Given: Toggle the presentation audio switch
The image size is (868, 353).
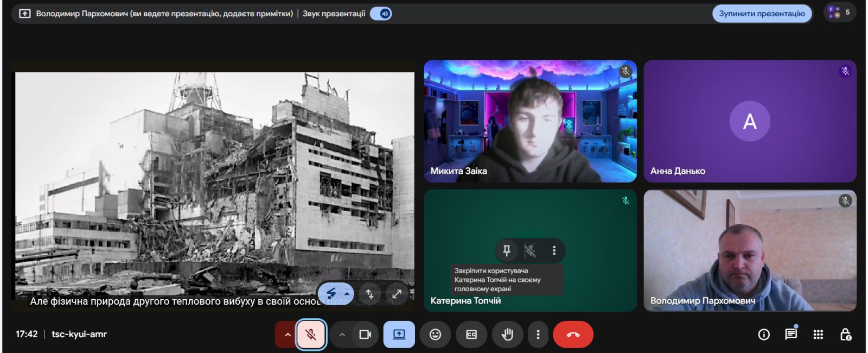Looking at the screenshot, I should pos(381,14).
